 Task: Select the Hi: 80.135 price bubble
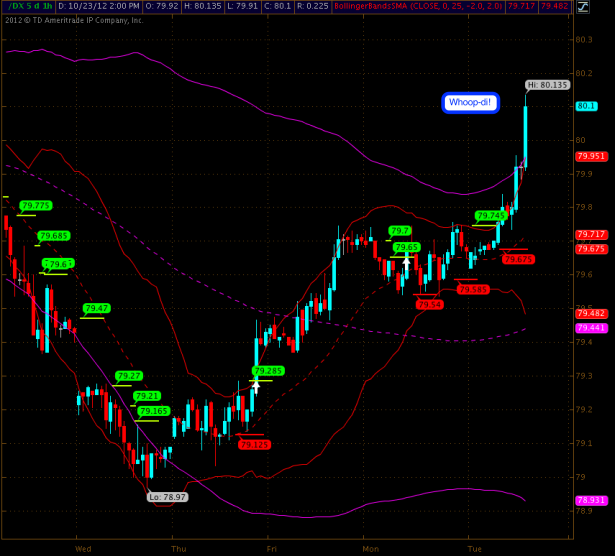(x=547, y=86)
